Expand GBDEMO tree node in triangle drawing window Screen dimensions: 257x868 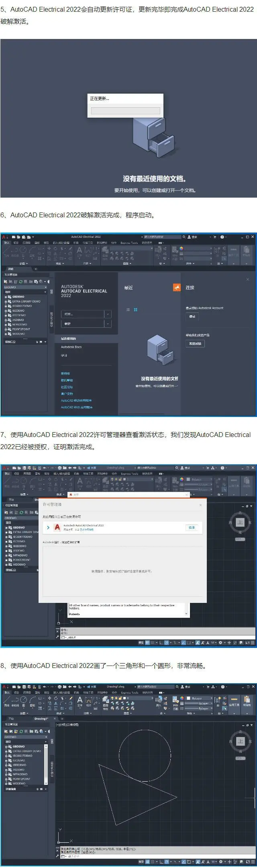pos(6,747)
